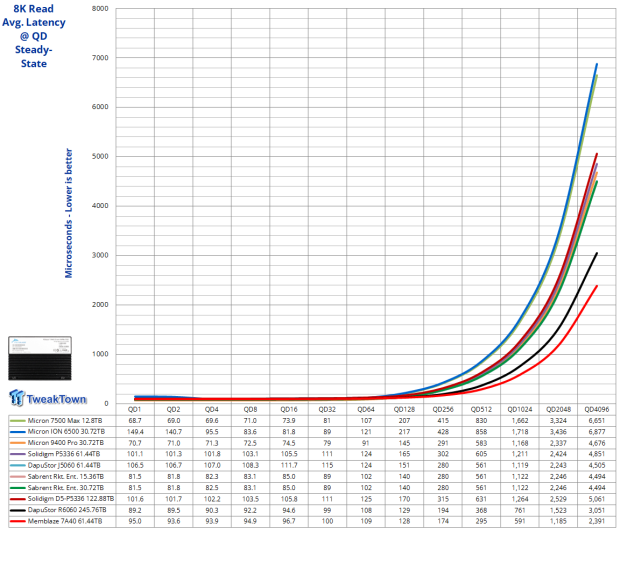Click the 4,505 value for DapuStor J5060
Screen dimensions: 620x568
597,465
